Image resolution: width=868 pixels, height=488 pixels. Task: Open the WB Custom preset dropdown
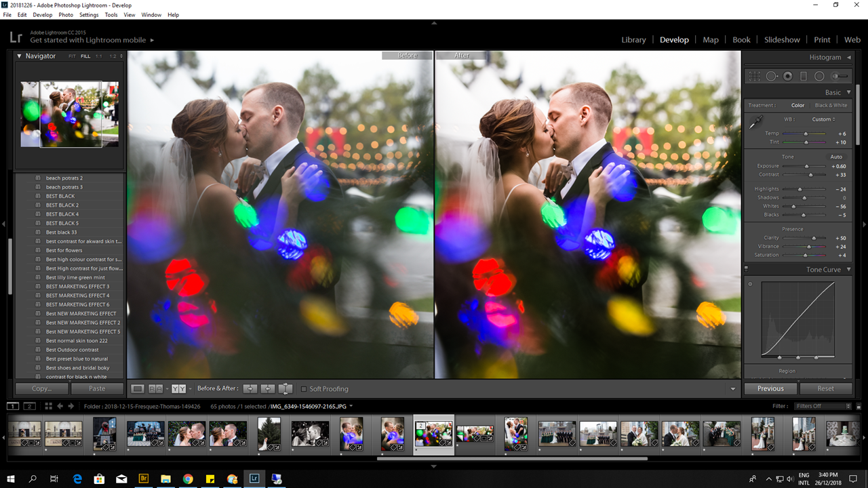(823, 119)
